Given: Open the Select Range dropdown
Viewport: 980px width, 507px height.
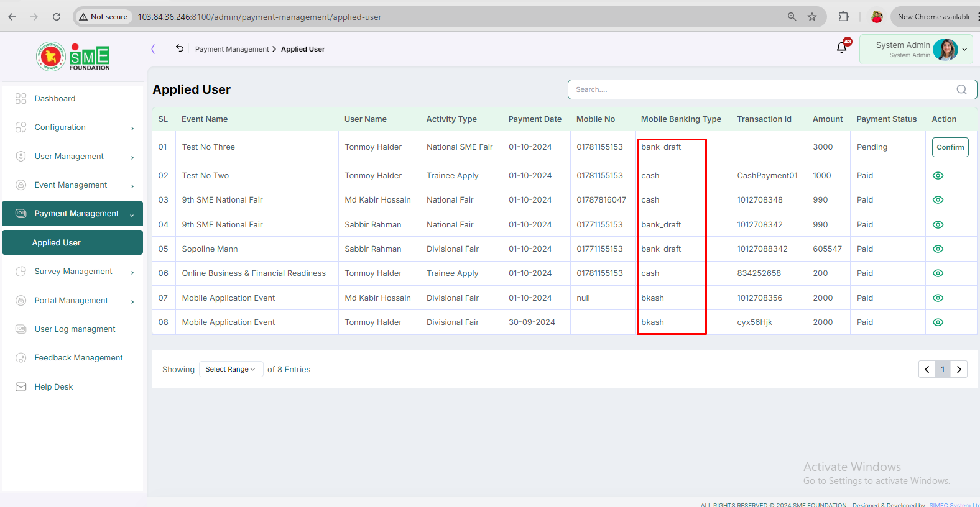Looking at the screenshot, I should 231,369.
